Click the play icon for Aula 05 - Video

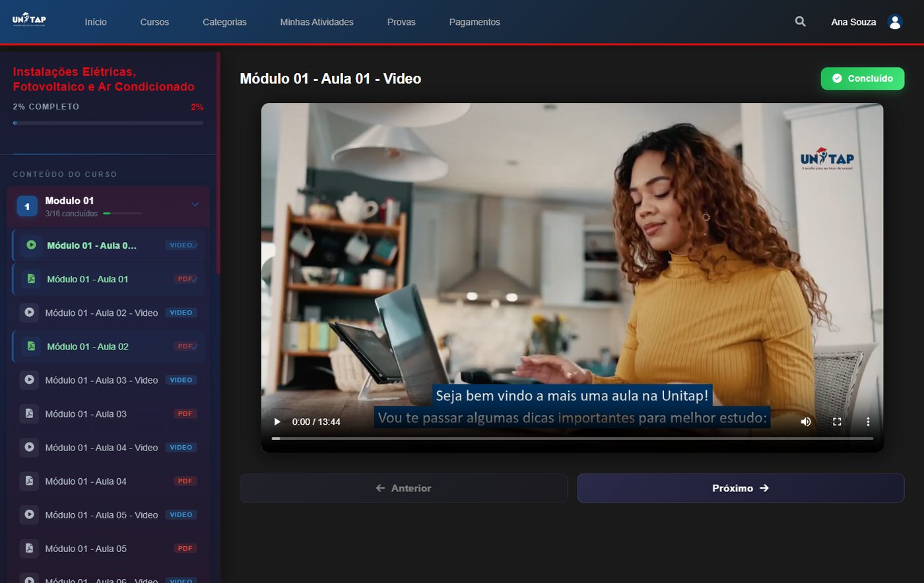click(x=29, y=514)
